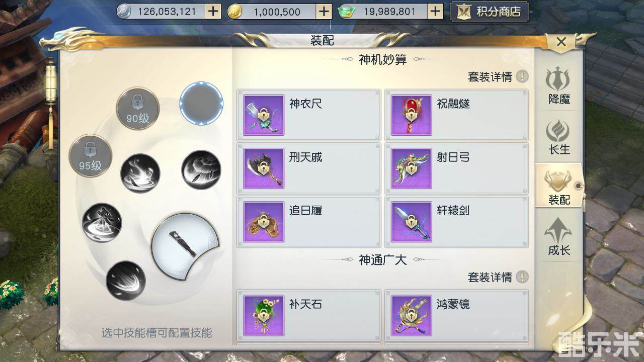644x362 pixels.
Task: Open the 长生 tab
Action: point(559,136)
